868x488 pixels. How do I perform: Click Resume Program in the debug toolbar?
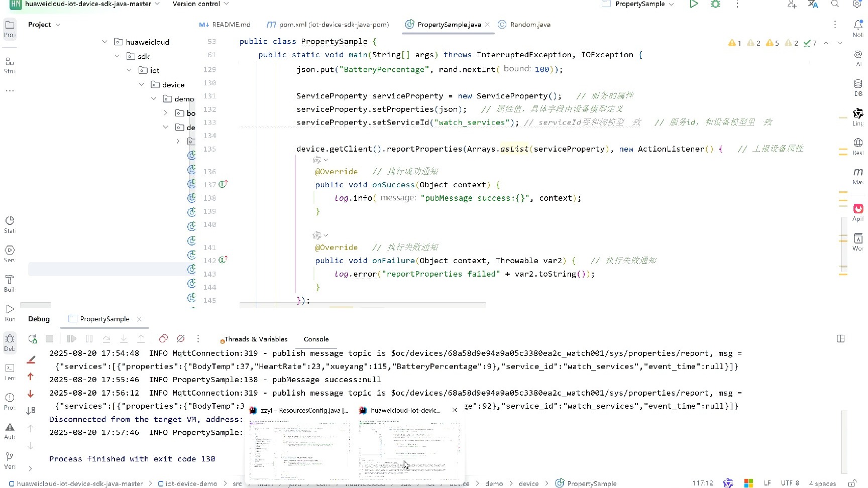coord(72,339)
